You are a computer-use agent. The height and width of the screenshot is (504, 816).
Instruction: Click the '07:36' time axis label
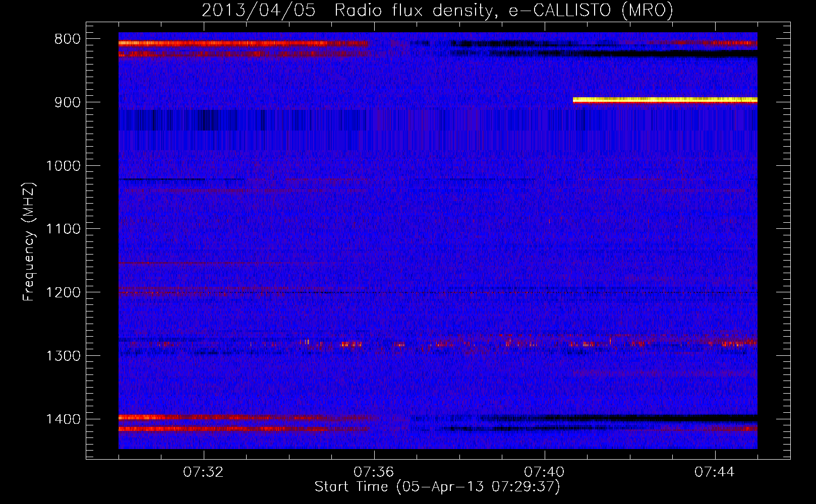click(374, 472)
